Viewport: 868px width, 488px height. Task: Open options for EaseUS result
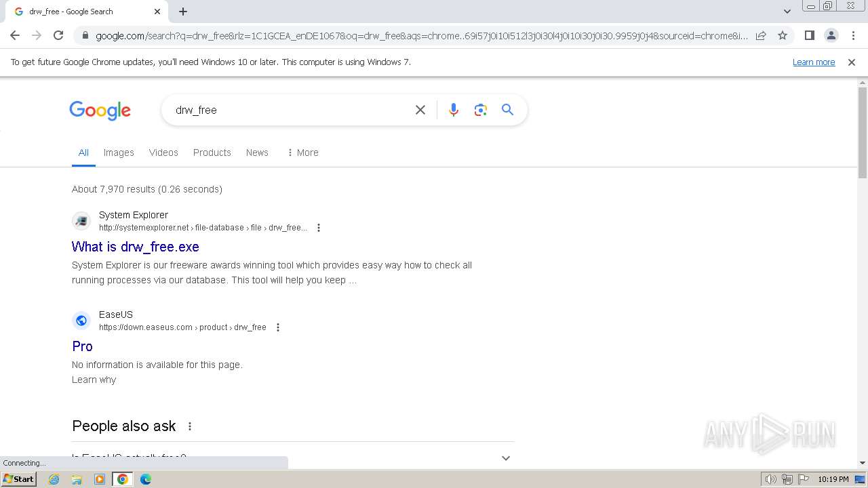(x=278, y=327)
